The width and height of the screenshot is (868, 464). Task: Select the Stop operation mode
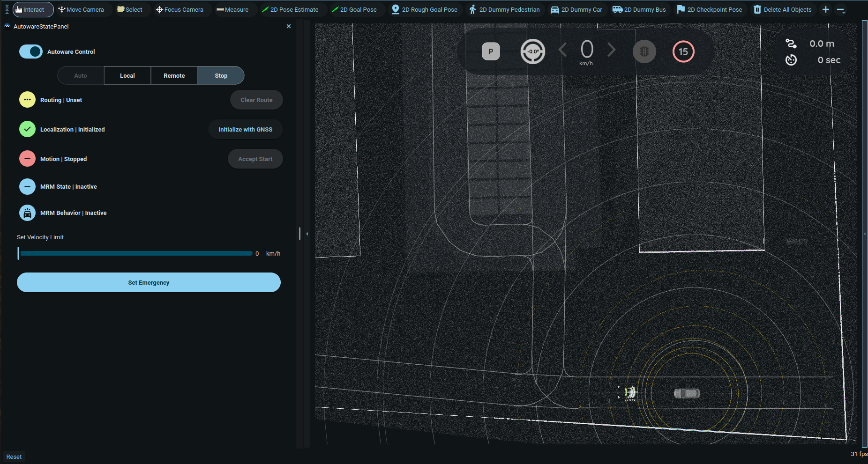click(x=221, y=75)
